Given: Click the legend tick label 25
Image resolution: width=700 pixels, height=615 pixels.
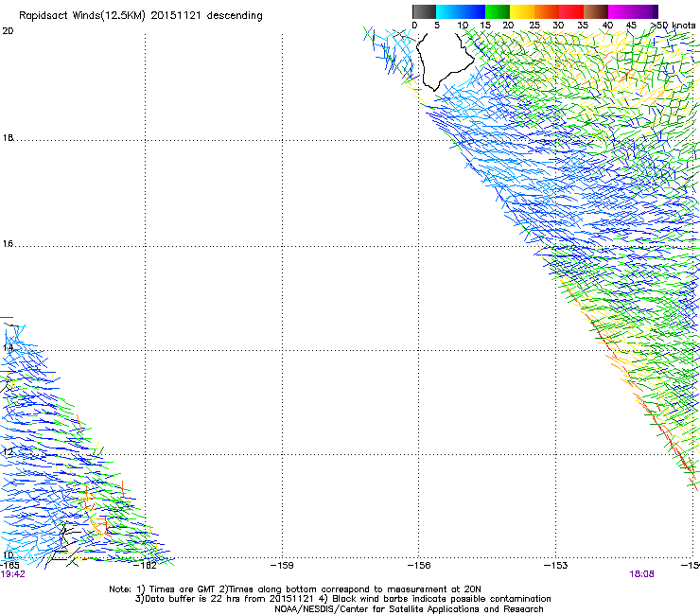Looking at the screenshot, I should [534, 25].
